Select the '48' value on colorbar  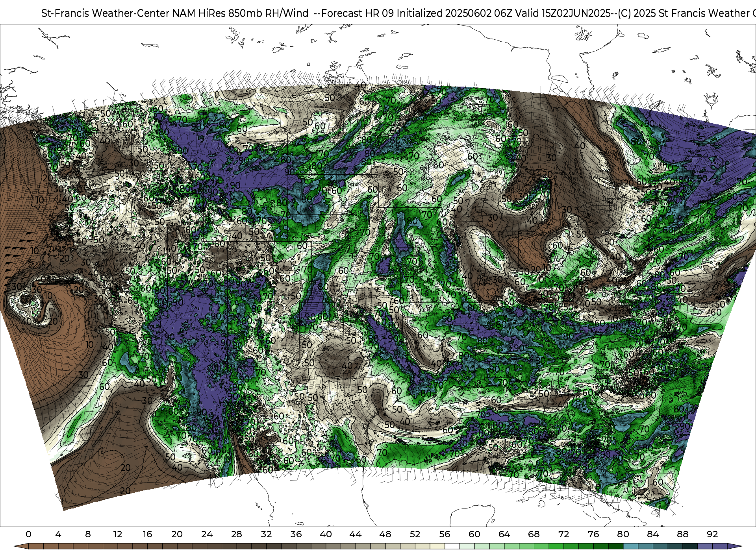tap(385, 534)
